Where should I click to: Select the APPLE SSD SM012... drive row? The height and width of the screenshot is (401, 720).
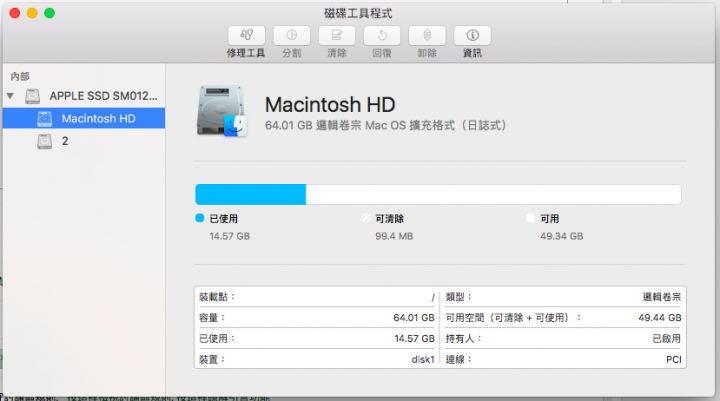pos(84,96)
